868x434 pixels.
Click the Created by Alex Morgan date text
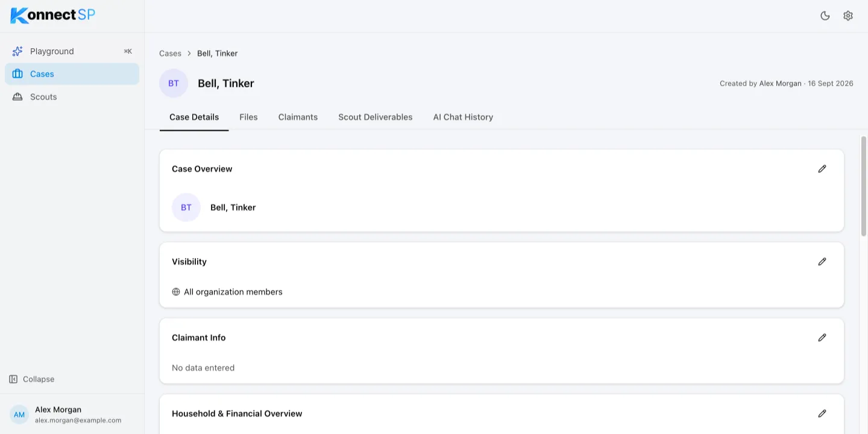pyautogui.click(x=787, y=84)
